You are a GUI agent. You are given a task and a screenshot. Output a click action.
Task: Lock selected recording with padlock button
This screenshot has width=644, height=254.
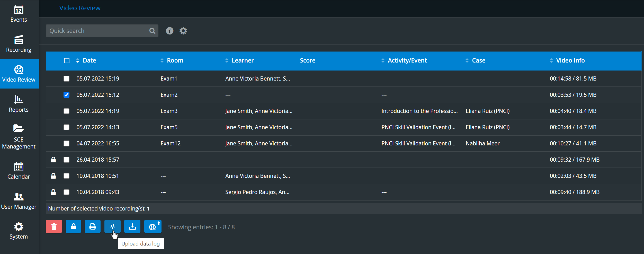pos(74,226)
